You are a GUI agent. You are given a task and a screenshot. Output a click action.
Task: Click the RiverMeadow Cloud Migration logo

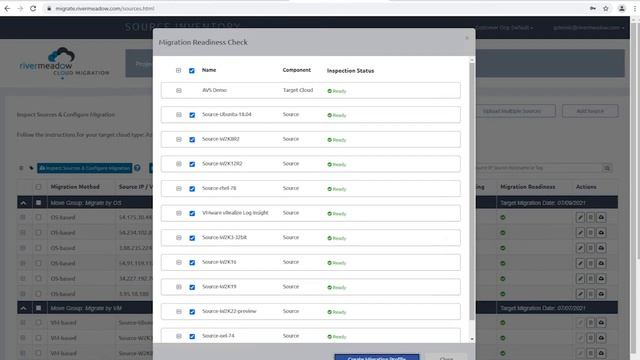64,62
